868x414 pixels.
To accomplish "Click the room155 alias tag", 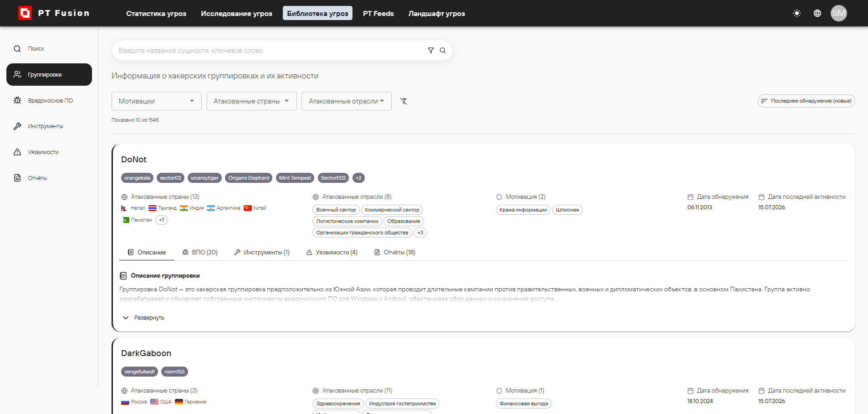I will (x=174, y=372).
